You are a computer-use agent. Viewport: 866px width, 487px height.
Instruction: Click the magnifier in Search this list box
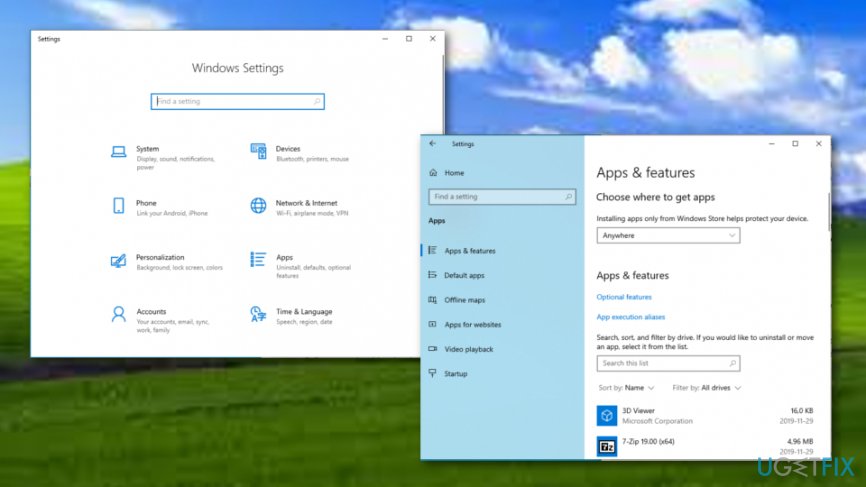[x=732, y=363]
